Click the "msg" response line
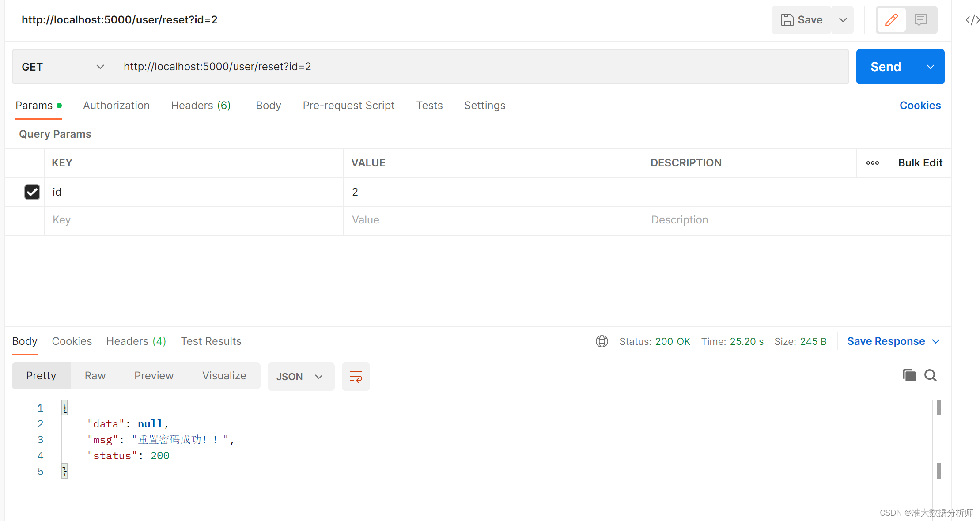 pos(161,440)
